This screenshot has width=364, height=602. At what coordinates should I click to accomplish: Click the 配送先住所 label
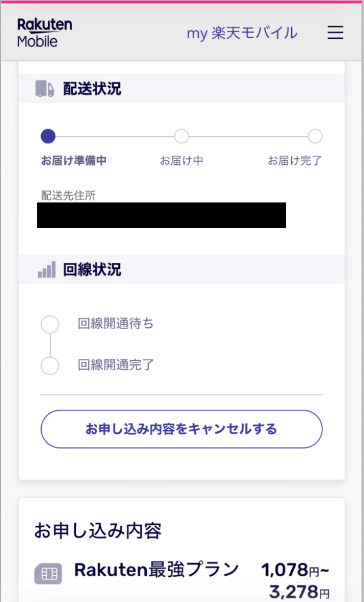68,196
